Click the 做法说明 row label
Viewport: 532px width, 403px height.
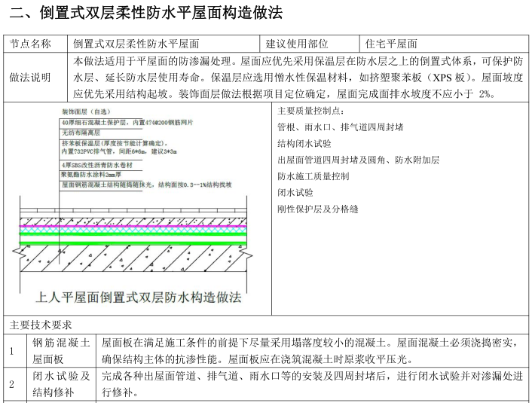[x=35, y=77]
